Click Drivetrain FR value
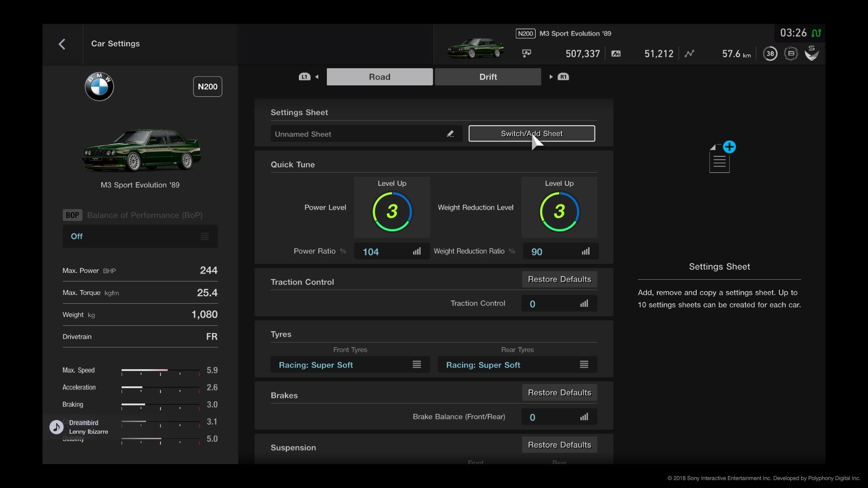The width and height of the screenshot is (868, 488). click(x=212, y=337)
